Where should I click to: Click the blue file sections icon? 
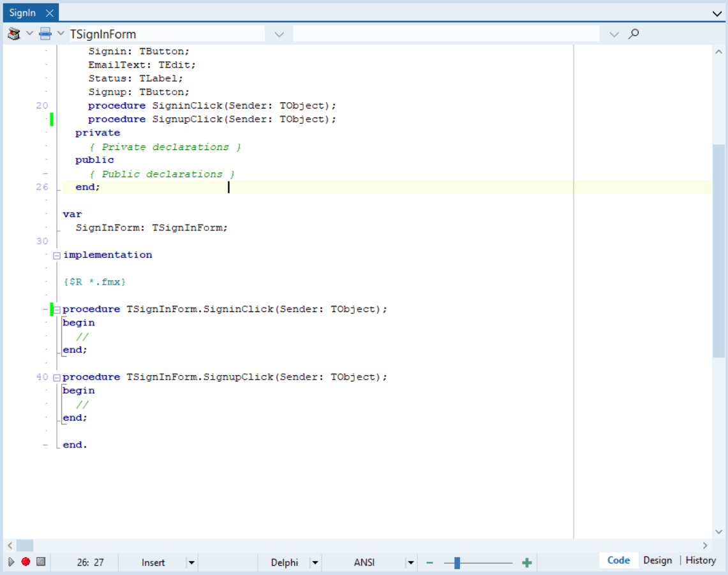45,34
